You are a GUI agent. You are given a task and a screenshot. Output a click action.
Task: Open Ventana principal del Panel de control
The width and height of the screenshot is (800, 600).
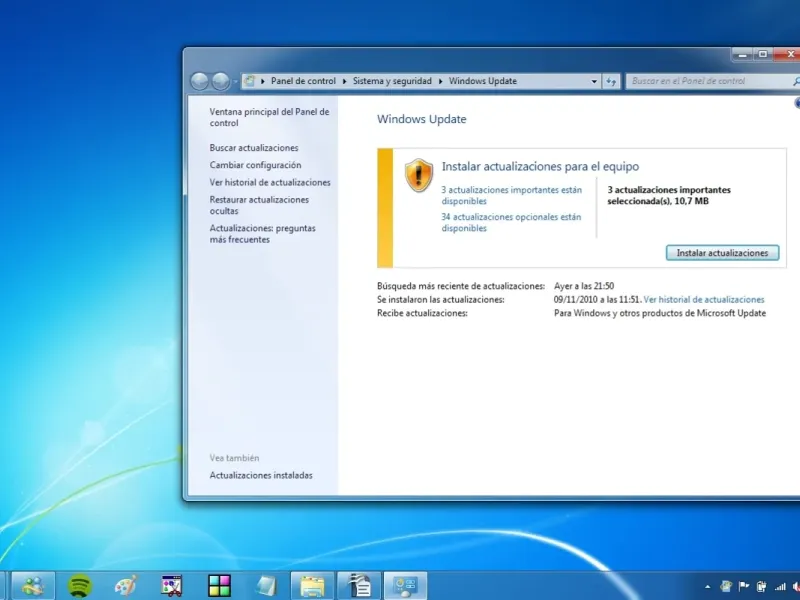(x=269, y=117)
